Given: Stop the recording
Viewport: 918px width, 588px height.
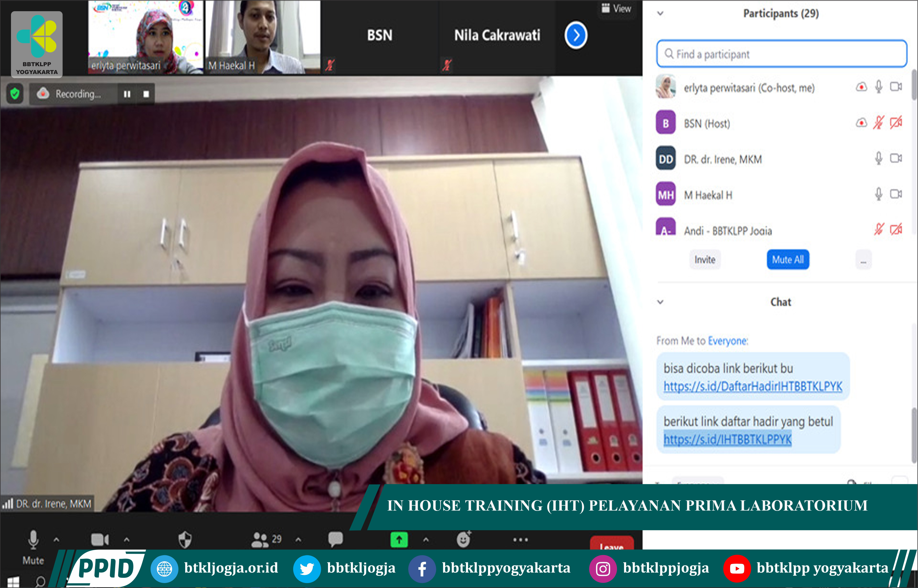Looking at the screenshot, I should tap(146, 94).
